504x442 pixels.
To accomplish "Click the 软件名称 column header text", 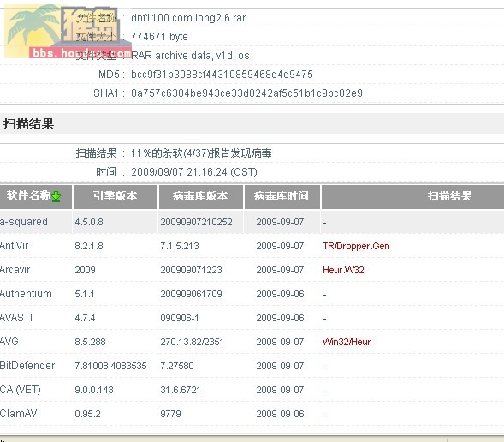I will 28,195.
